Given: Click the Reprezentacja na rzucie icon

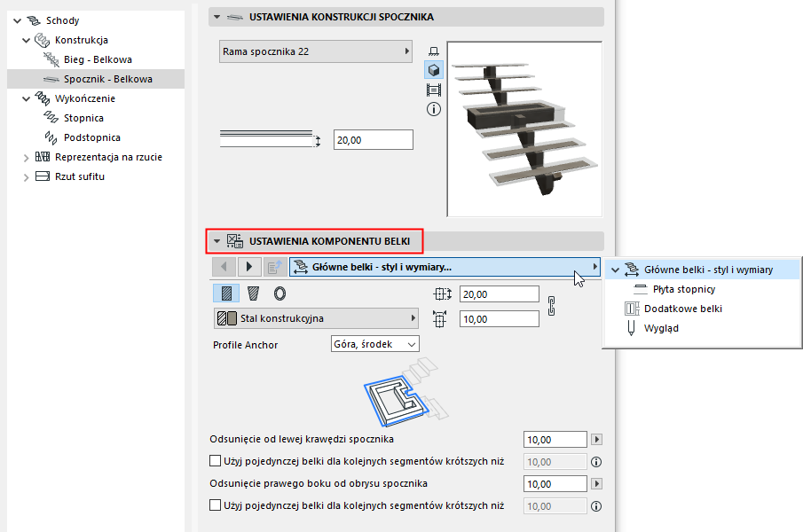Looking at the screenshot, I should click(x=42, y=157).
